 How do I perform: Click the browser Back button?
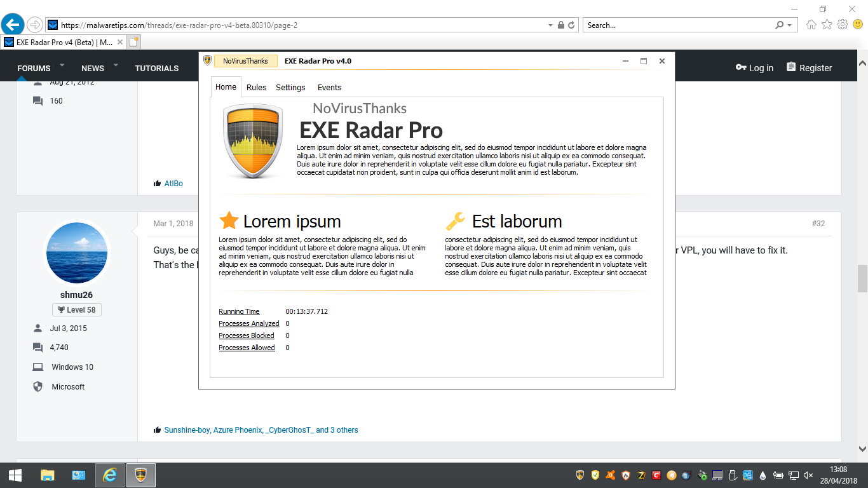pos(13,25)
